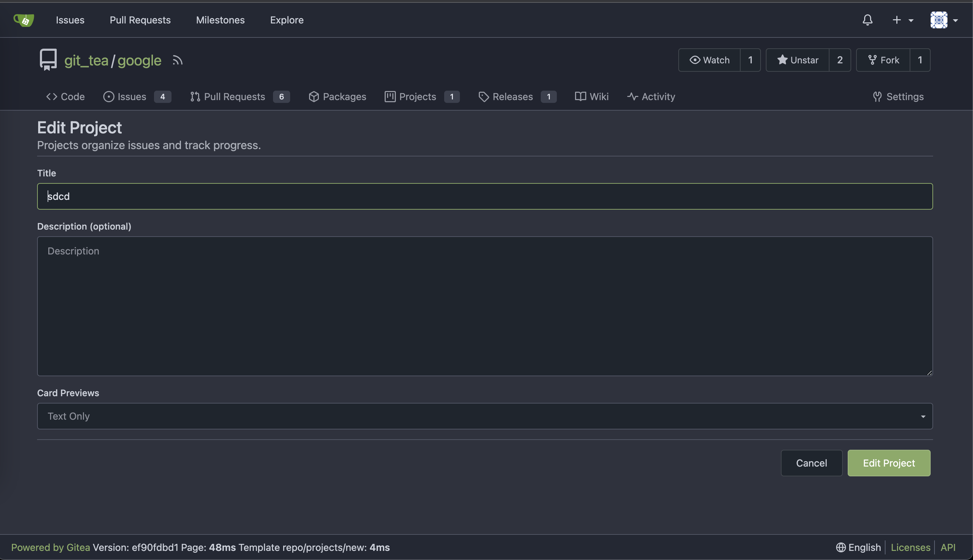This screenshot has width=973, height=560.
Task: Switch to repo Pull Requests tab
Action: (240, 97)
